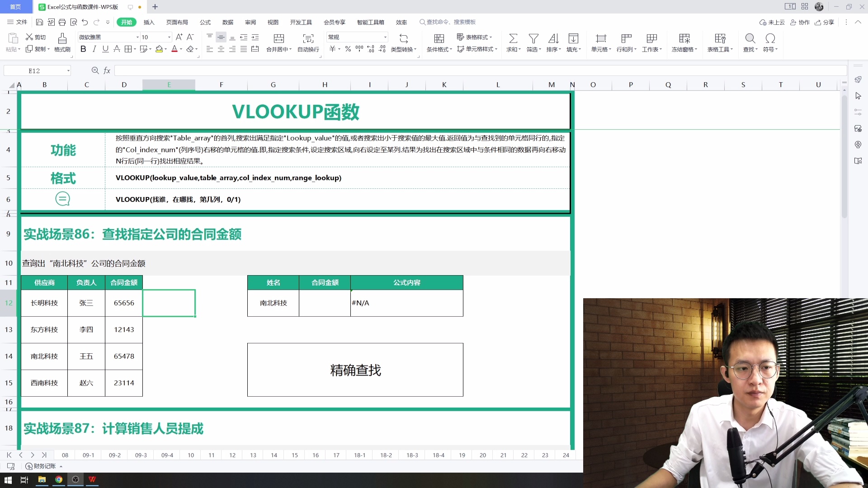The image size is (868, 488).
Task: Click the 分享 share button
Action: [x=825, y=22]
